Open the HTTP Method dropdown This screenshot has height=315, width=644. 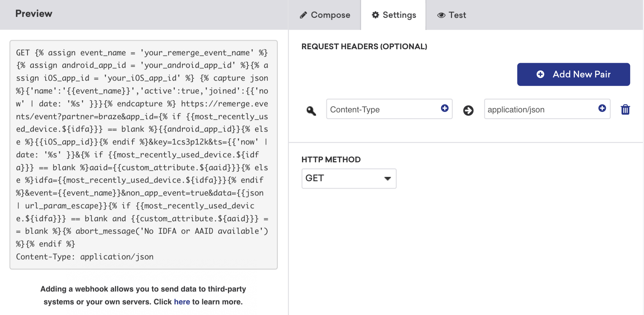click(x=349, y=178)
